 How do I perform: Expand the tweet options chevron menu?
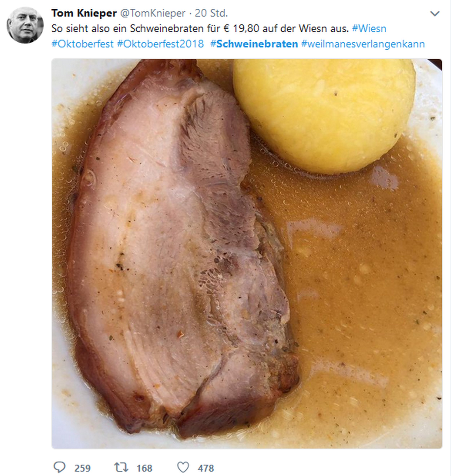point(435,14)
